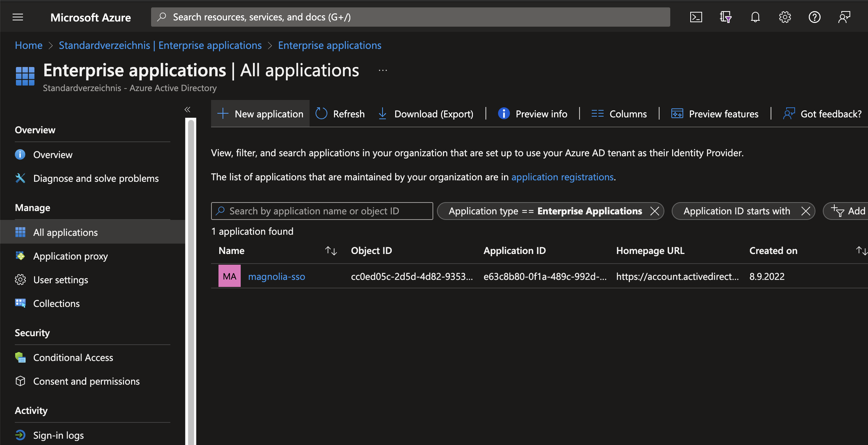Click the sidebar vertical scrollbar

(x=191, y=281)
